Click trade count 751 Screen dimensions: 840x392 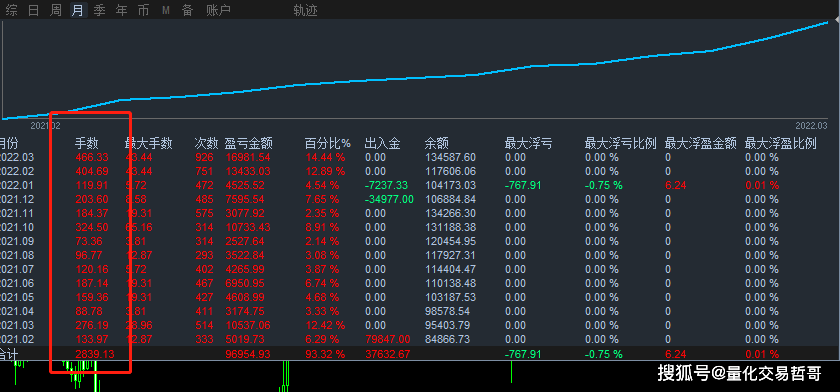coord(204,171)
